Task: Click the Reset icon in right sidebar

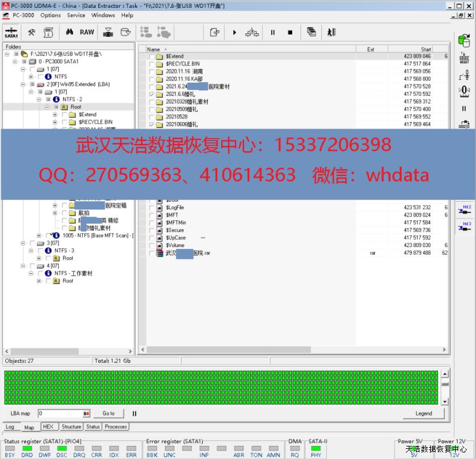Action: [464, 59]
